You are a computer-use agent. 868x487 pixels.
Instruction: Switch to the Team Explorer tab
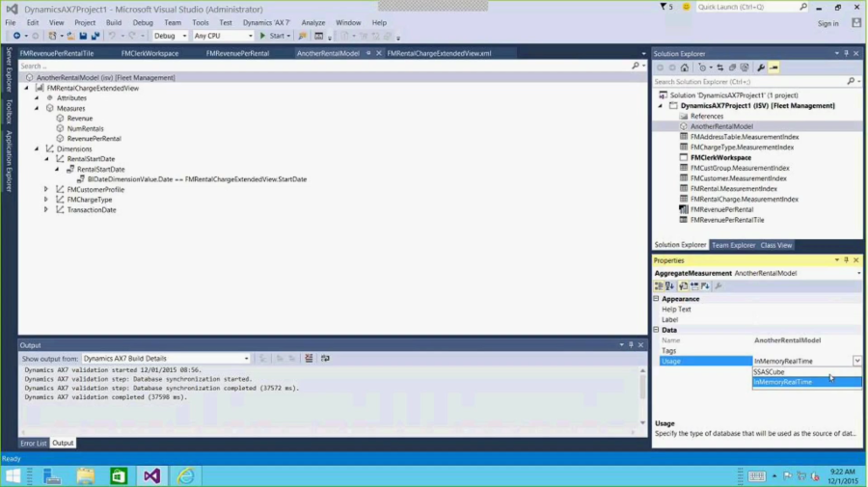[734, 245]
